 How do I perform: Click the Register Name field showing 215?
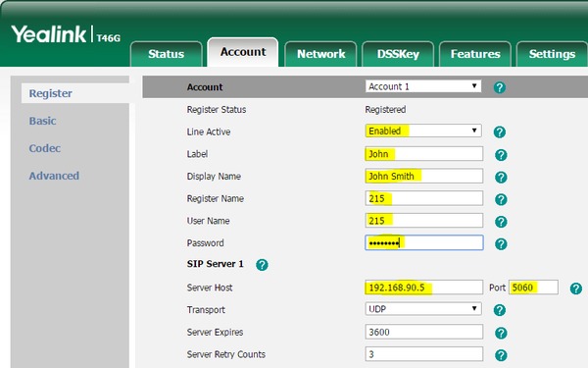423,198
